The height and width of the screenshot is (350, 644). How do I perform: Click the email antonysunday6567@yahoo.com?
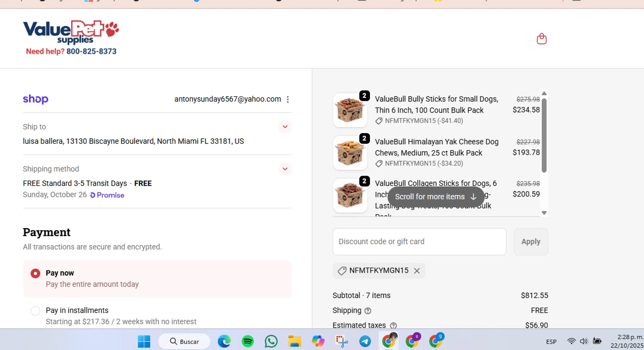pos(228,99)
